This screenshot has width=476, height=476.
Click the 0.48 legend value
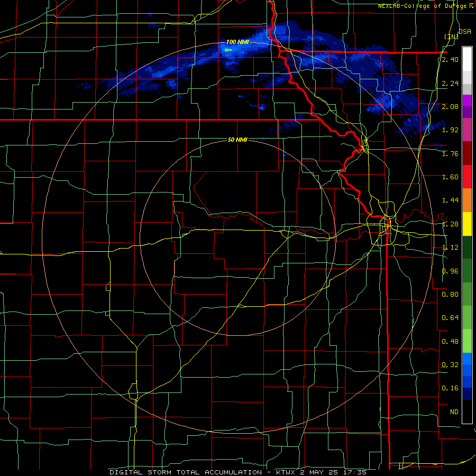point(450,342)
